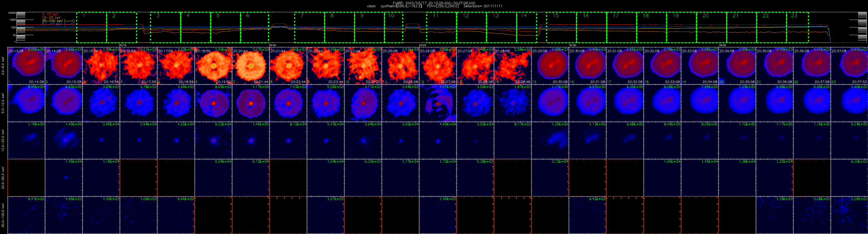Image resolution: width=868 pixels, height=234 pixels.
Task: Select the 3.0-6.0 keV image starting 20:29:08
Action: [550, 65]
